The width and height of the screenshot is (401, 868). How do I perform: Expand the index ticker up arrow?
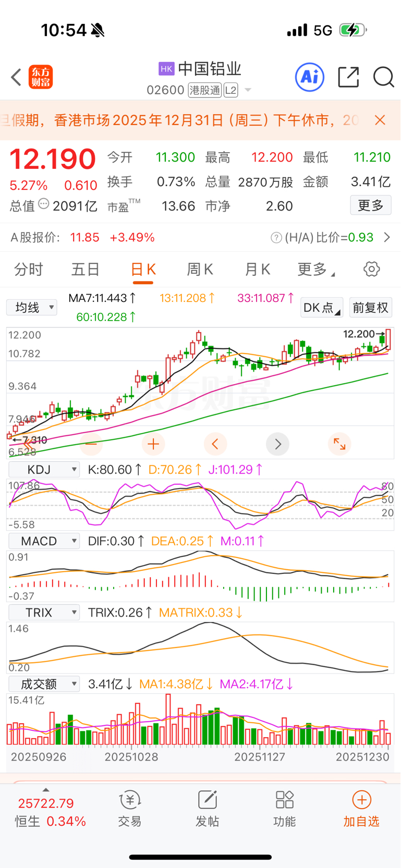point(46,790)
